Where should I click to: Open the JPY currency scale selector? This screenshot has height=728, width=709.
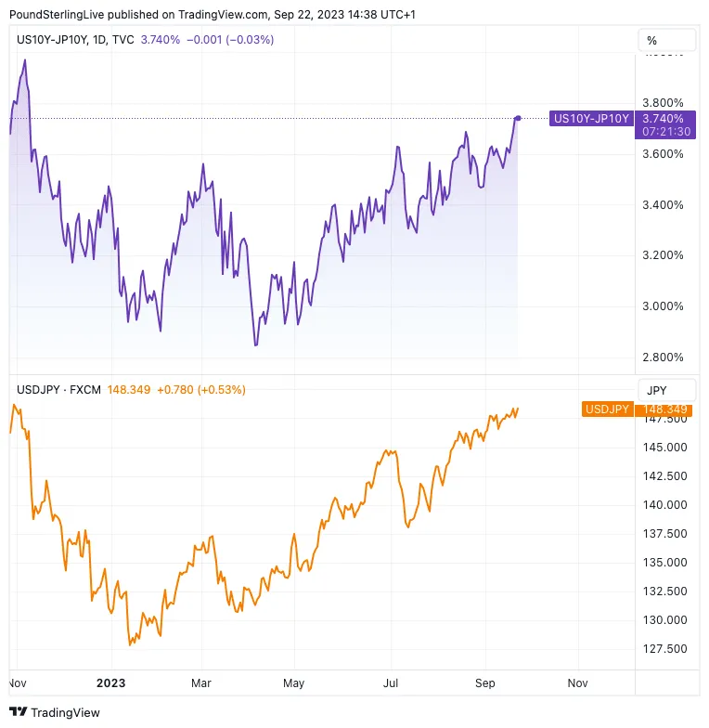click(x=656, y=390)
